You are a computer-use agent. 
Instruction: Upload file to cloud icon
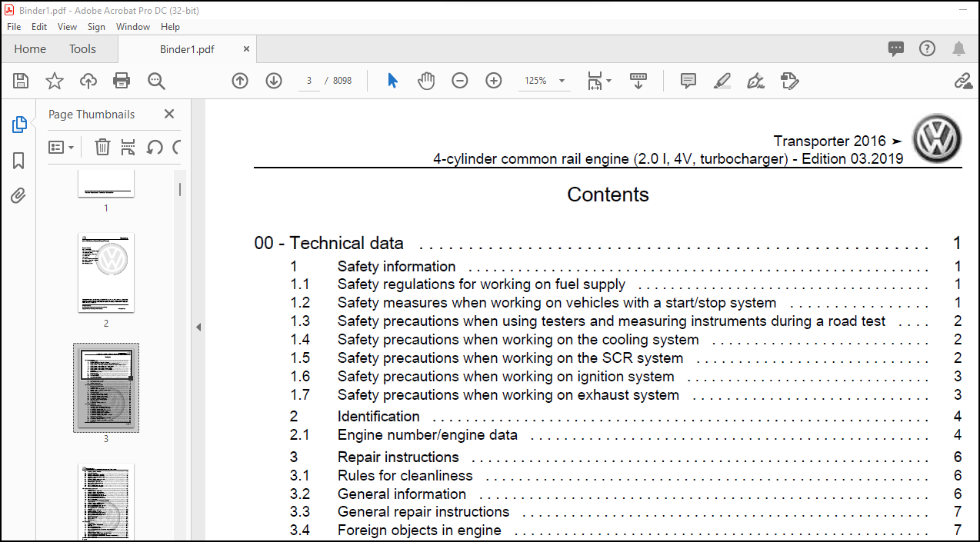(88, 81)
